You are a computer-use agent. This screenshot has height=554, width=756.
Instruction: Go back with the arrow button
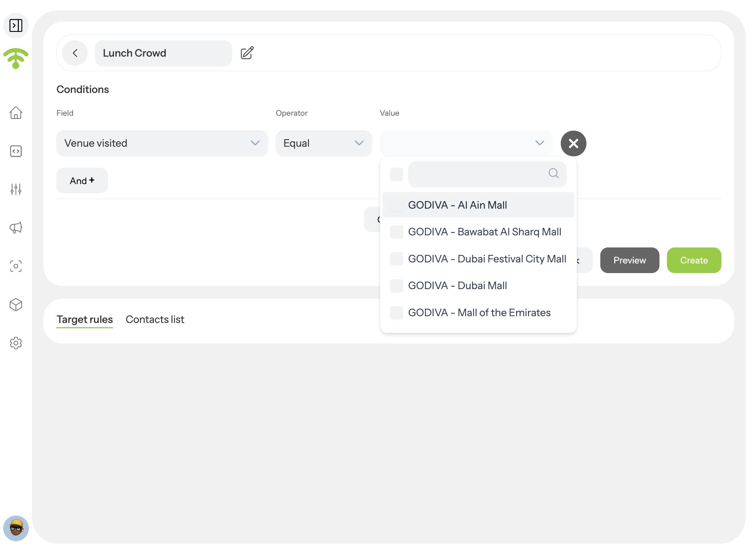pos(75,53)
